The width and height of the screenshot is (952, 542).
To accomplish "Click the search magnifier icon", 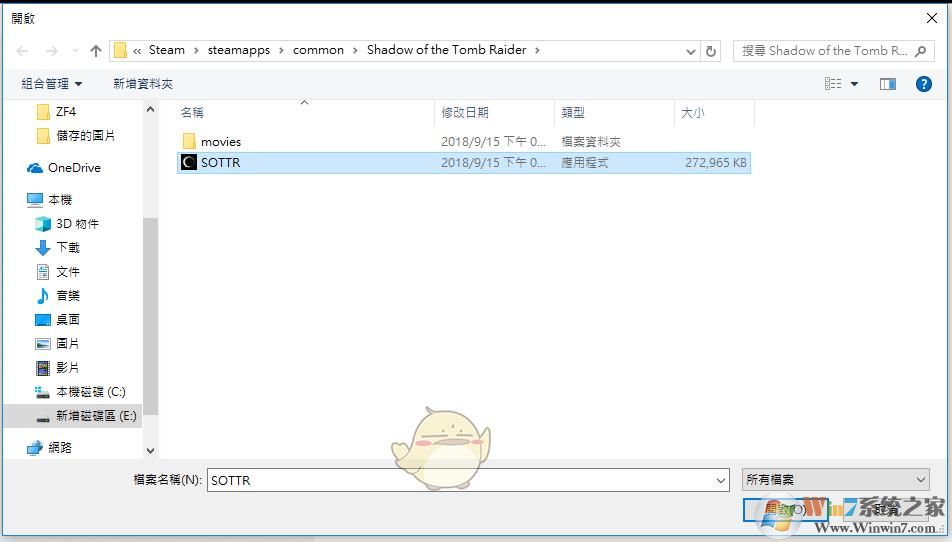I will 921,51.
